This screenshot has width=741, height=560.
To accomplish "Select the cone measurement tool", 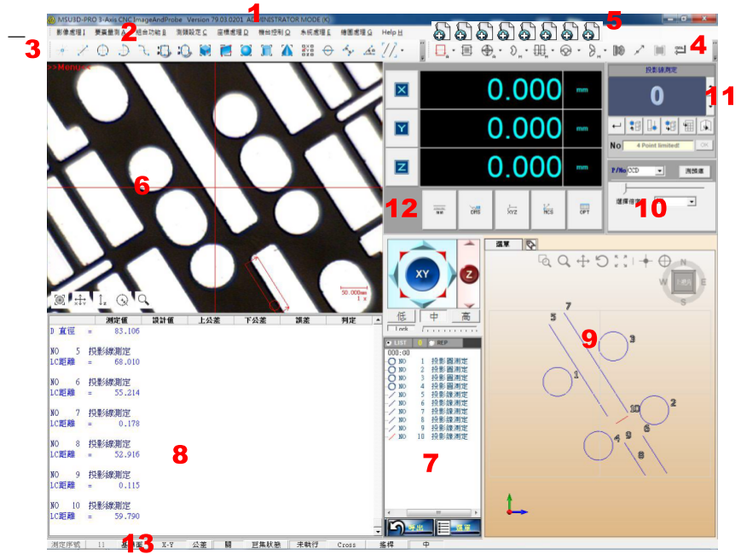I will click(287, 50).
